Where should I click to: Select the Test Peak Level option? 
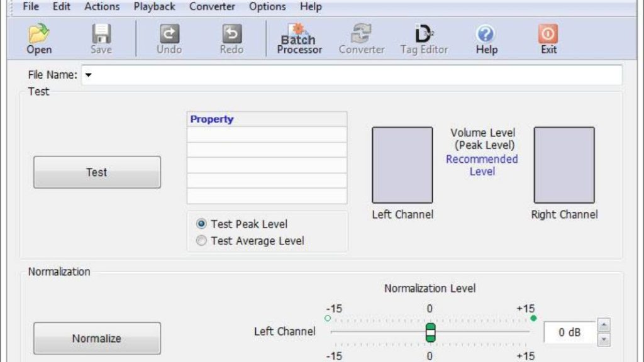coord(202,224)
